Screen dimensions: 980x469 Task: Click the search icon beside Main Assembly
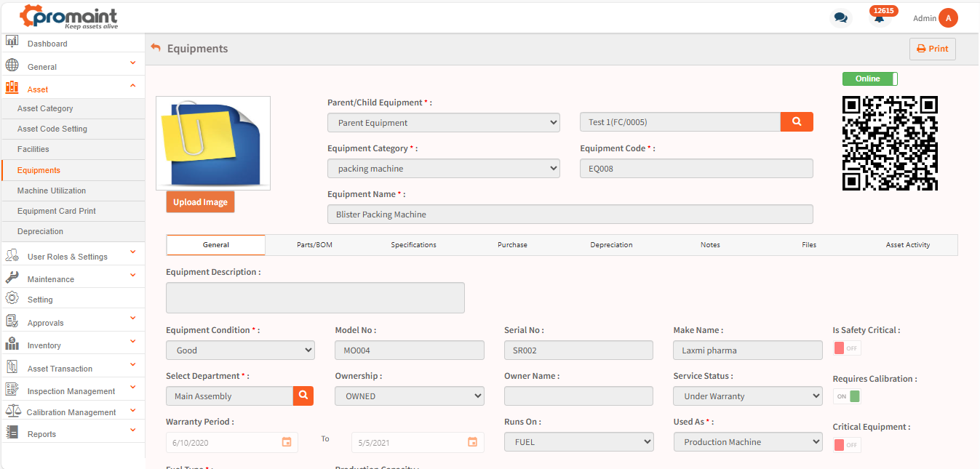tap(303, 396)
